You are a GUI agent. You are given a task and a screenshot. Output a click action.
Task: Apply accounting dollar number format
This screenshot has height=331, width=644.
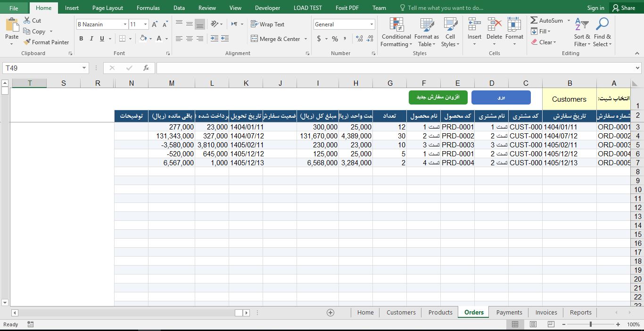(x=319, y=39)
